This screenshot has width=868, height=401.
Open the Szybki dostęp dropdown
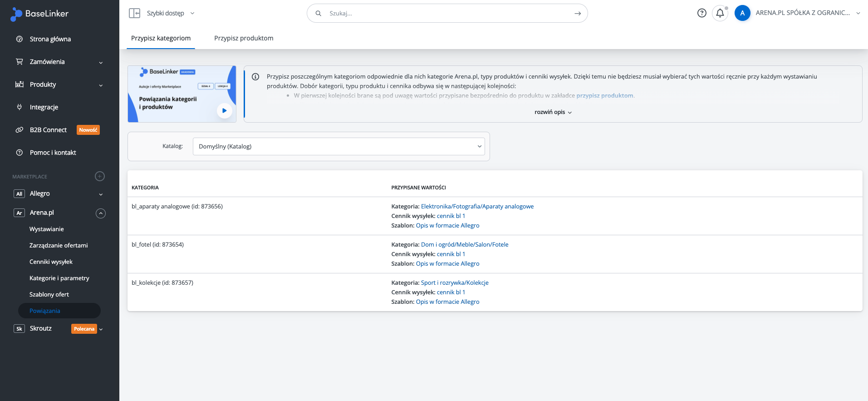pos(171,13)
